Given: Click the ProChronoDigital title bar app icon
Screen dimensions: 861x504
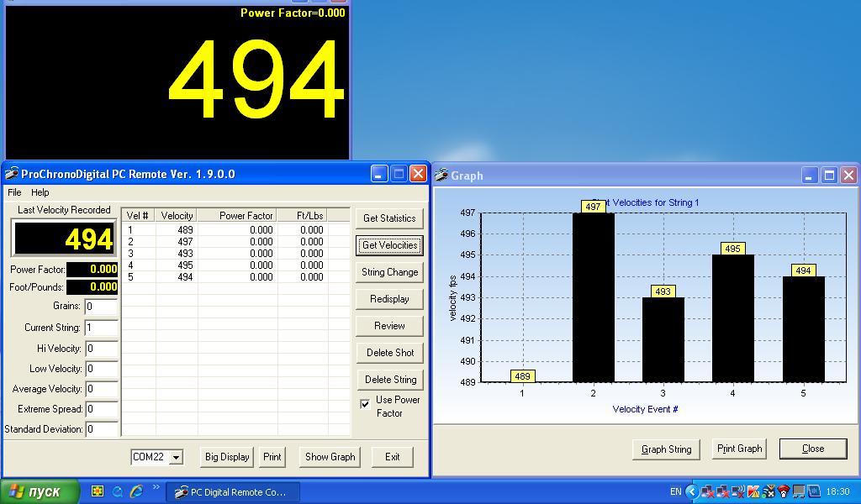Looking at the screenshot, I should [x=12, y=174].
